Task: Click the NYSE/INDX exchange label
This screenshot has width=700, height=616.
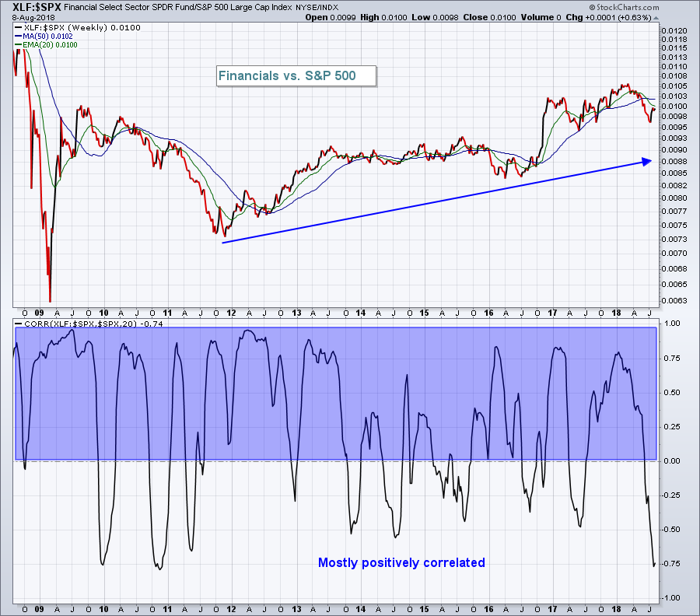Action: pos(317,8)
